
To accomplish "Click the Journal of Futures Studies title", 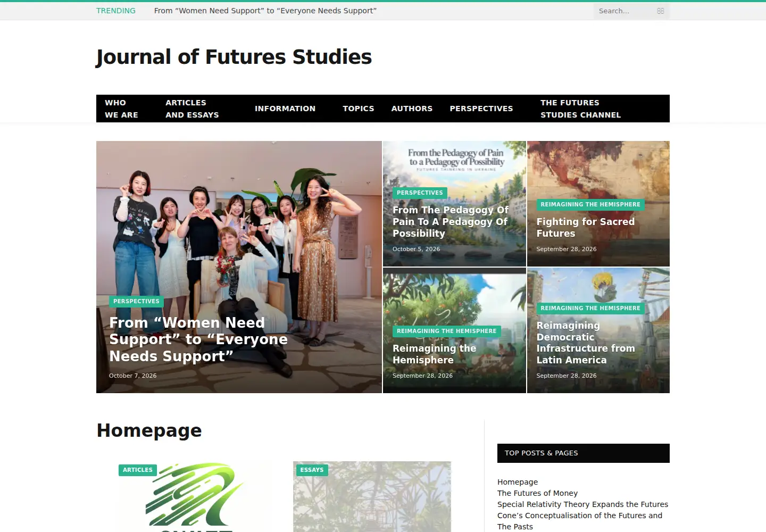I will click(234, 57).
